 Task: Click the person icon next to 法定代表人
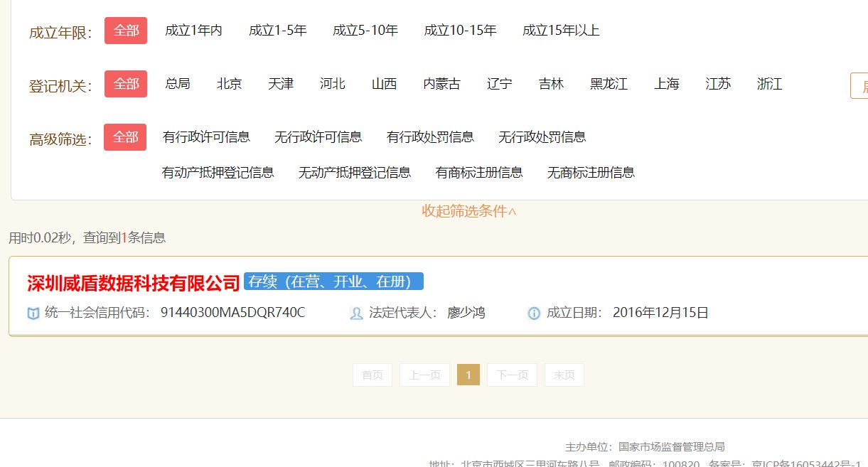[355, 312]
